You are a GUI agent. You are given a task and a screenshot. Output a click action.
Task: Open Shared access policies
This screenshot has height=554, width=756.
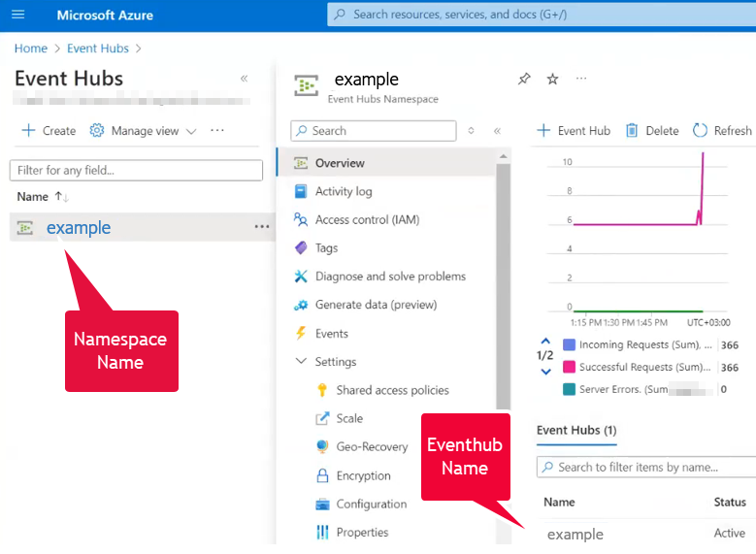click(392, 390)
